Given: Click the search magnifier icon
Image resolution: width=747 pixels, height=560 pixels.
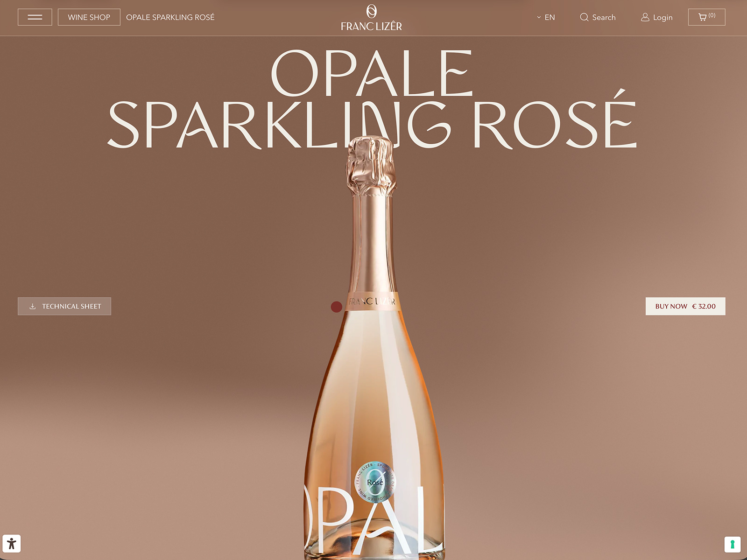Looking at the screenshot, I should tap(584, 17).
